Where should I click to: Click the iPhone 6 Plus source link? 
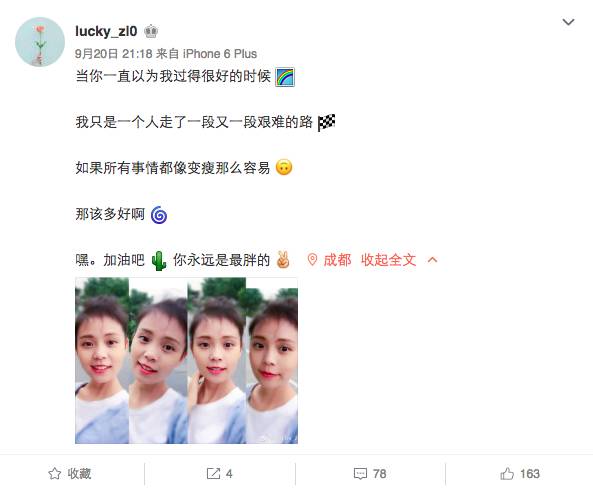220,54
